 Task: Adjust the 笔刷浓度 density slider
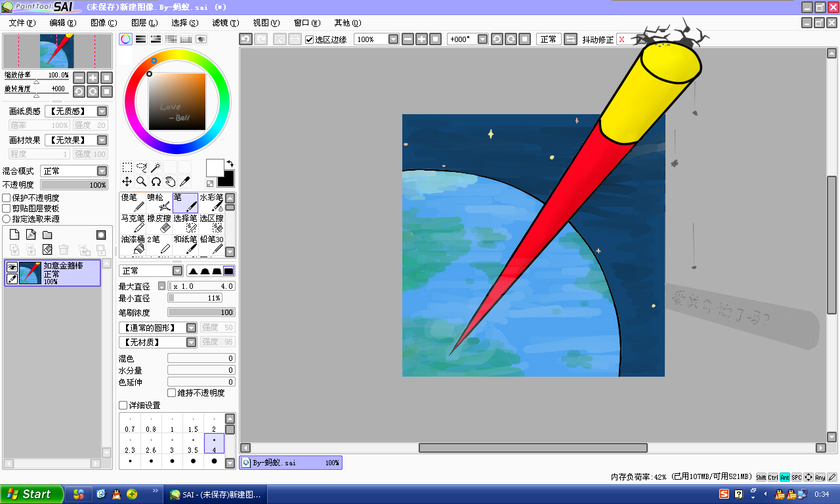click(x=201, y=312)
